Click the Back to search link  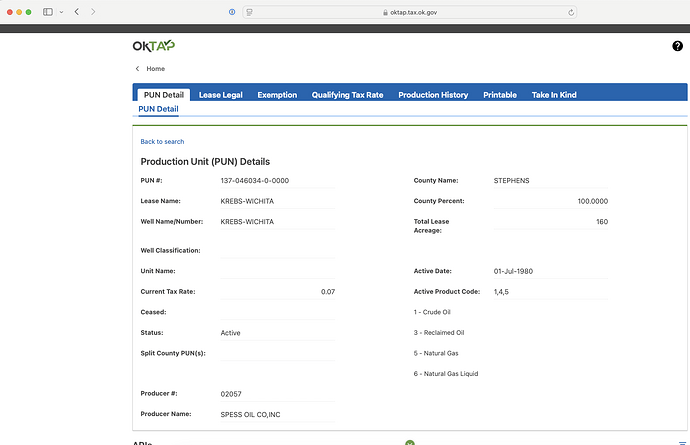tap(162, 142)
